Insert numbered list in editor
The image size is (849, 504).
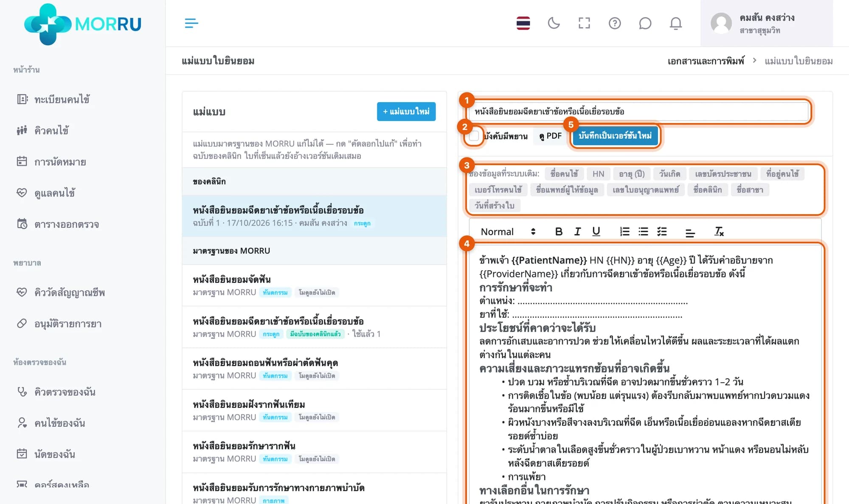624,231
